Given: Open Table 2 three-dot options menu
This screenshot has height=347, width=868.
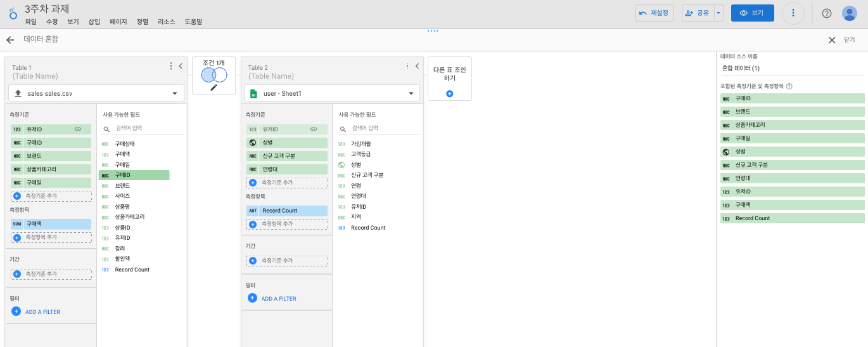Looking at the screenshot, I should (x=407, y=66).
